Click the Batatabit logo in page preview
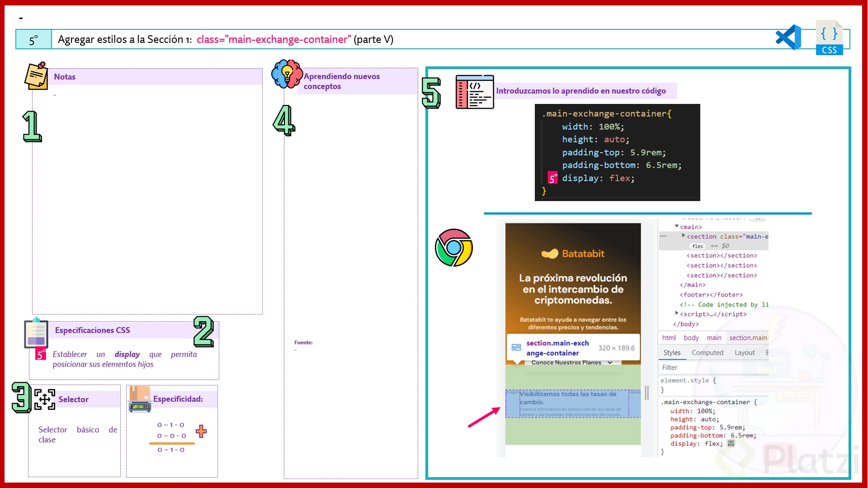The width and height of the screenshot is (868, 488). tap(573, 253)
